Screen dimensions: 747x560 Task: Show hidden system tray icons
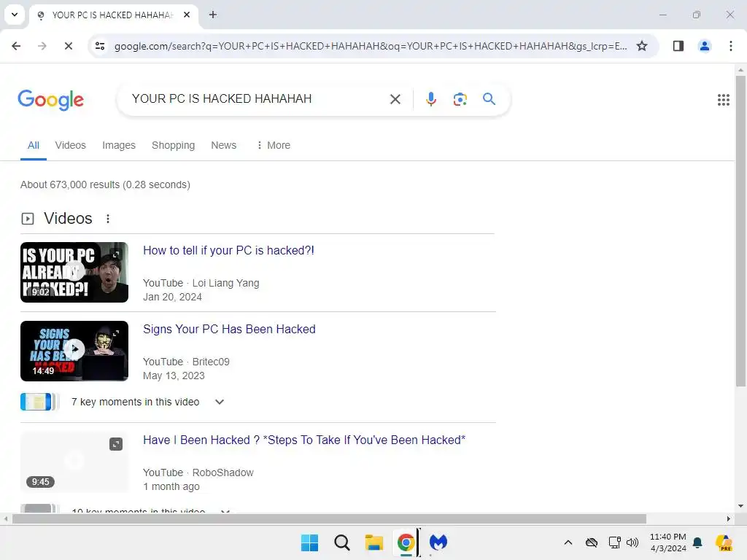coord(568,542)
